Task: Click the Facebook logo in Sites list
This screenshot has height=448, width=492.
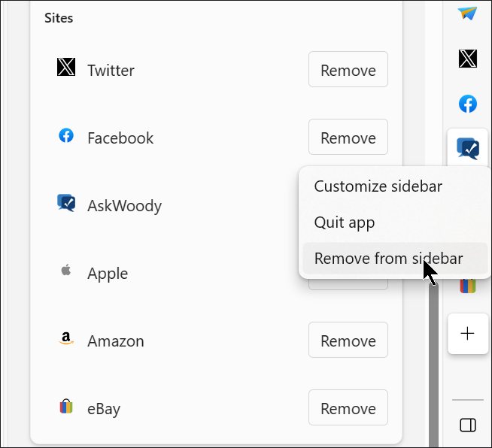Action: (66, 136)
